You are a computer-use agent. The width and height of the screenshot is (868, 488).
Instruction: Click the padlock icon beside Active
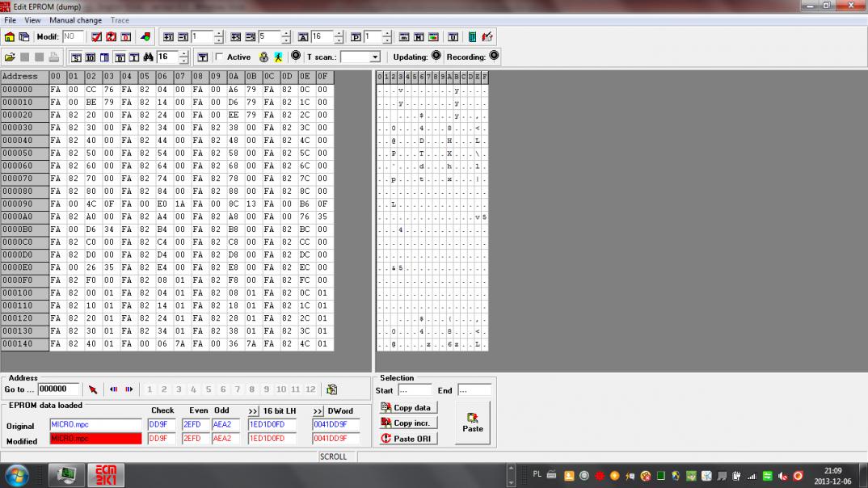coord(263,57)
